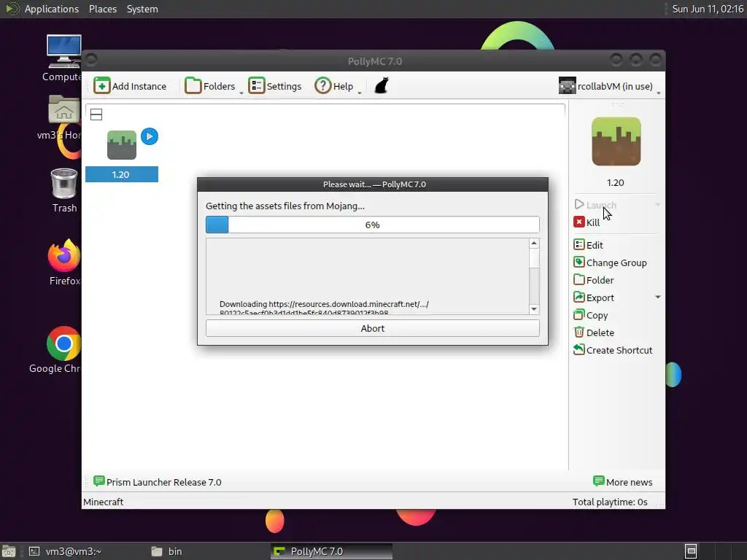Open the Places menu
The height and width of the screenshot is (560, 747).
pyautogui.click(x=102, y=9)
